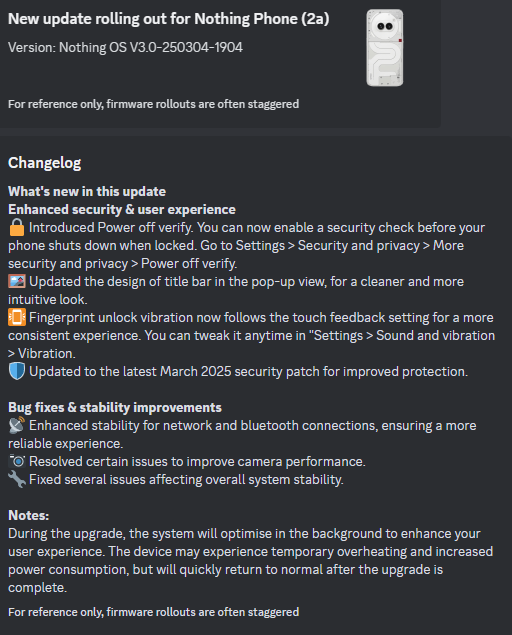Click the shield emoji beside March 2025 patch
512x635 pixels.
click(x=17, y=371)
